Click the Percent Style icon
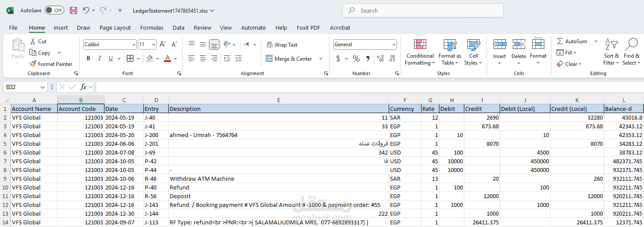 click(356, 58)
